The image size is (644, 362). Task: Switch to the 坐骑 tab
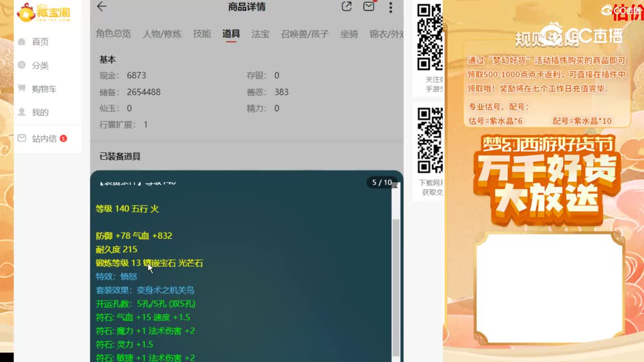[x=349, y=34]
